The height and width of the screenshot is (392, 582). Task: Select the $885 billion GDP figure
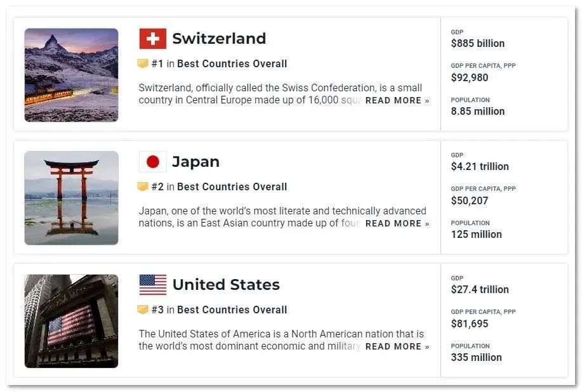coord(478,43)
